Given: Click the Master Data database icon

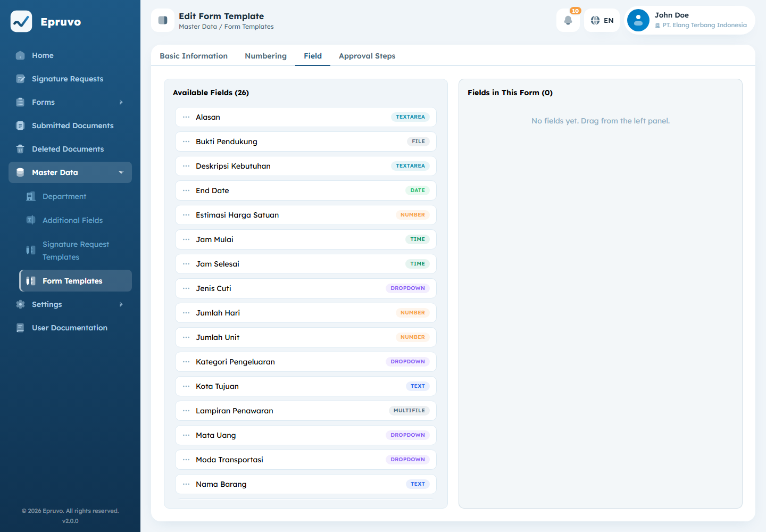Looking at the screenshot, I should 20,172.
